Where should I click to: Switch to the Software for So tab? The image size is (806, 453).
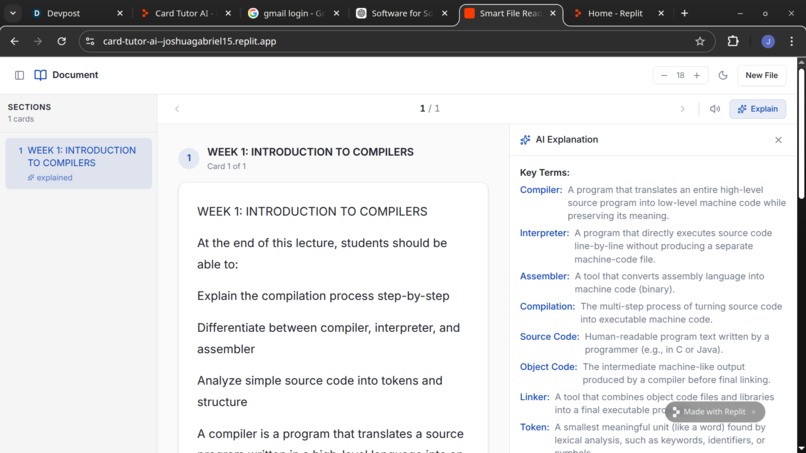tap(399, 13)
